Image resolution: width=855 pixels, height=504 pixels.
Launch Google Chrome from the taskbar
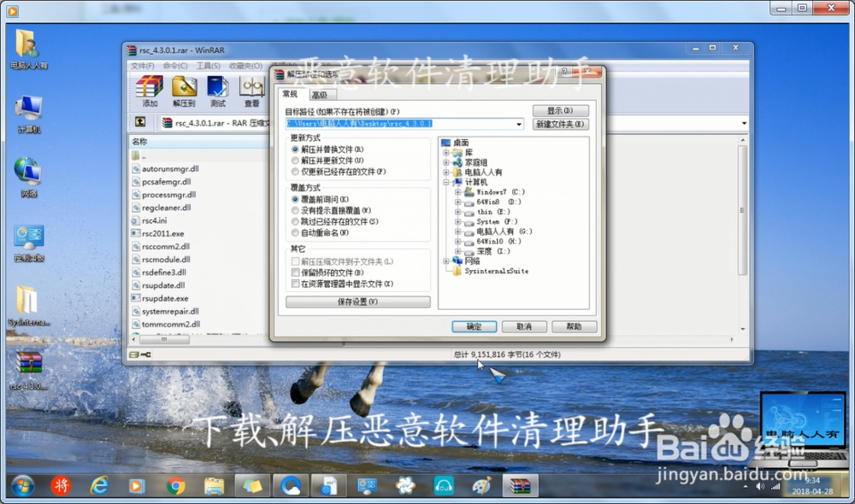175,485
